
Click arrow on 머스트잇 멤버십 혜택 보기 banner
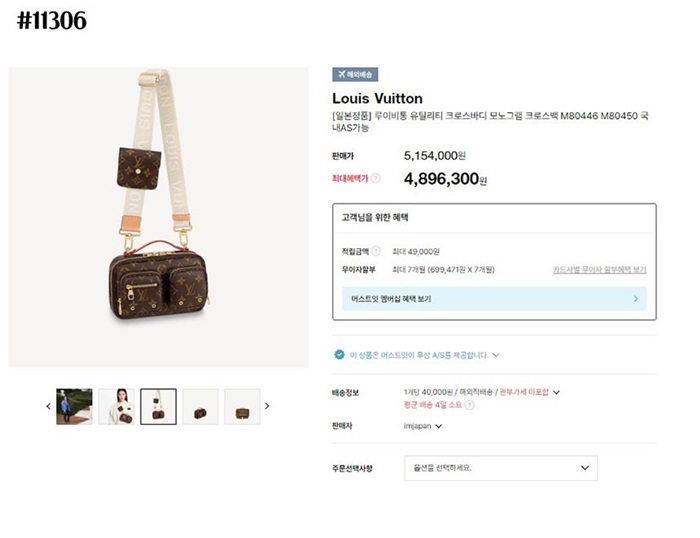[x=636, y=298]
